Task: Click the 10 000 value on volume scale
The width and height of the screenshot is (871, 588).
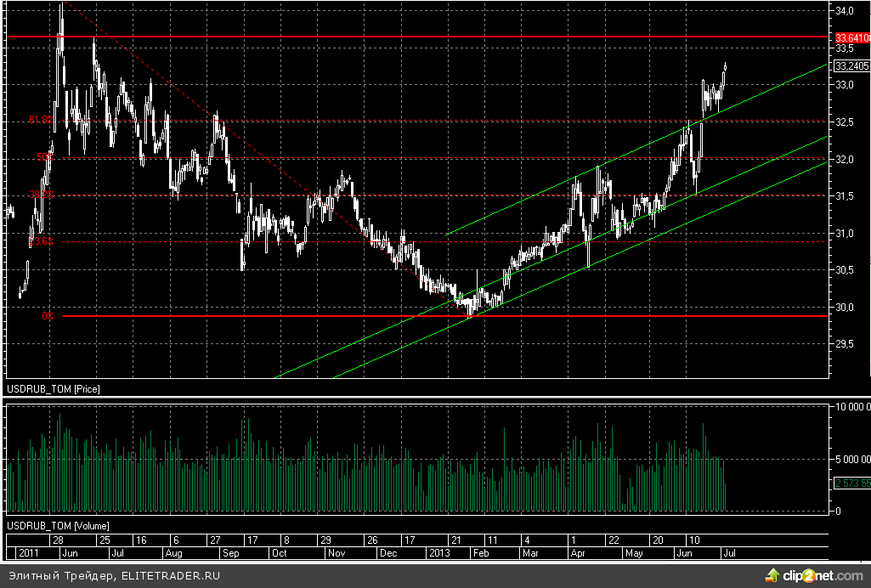Action: [x=850, y=408]
